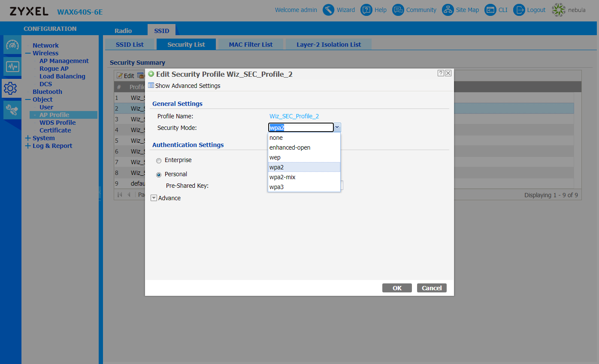Open Load Balancing in the tree
The width and height of the screenshot is (599, 364).
(62, 76)
